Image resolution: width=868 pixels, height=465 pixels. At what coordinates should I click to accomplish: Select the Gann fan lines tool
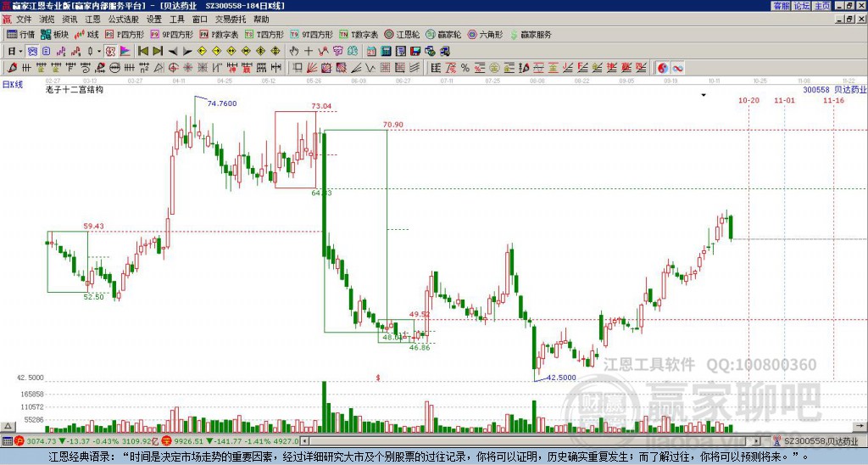pyautogui.click(x=312, y=68)
